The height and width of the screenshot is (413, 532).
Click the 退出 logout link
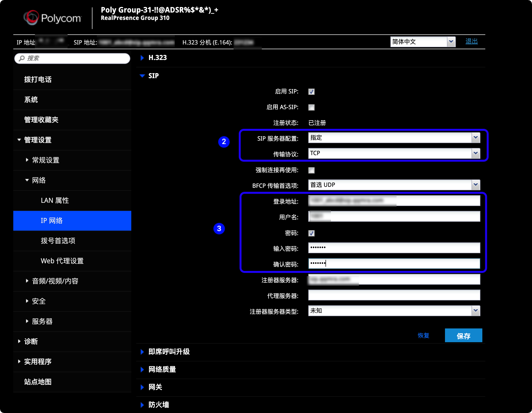[x=472, y=41]
